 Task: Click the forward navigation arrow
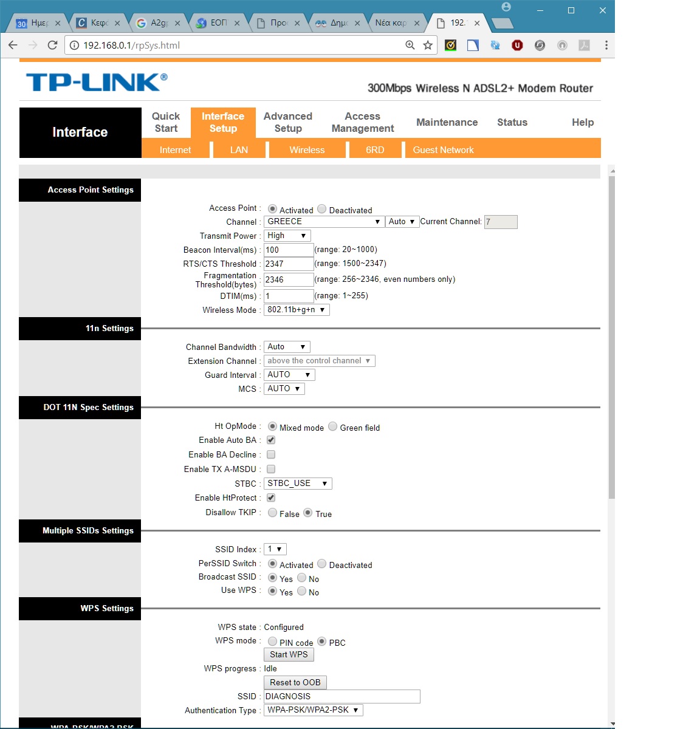[33, 45]
